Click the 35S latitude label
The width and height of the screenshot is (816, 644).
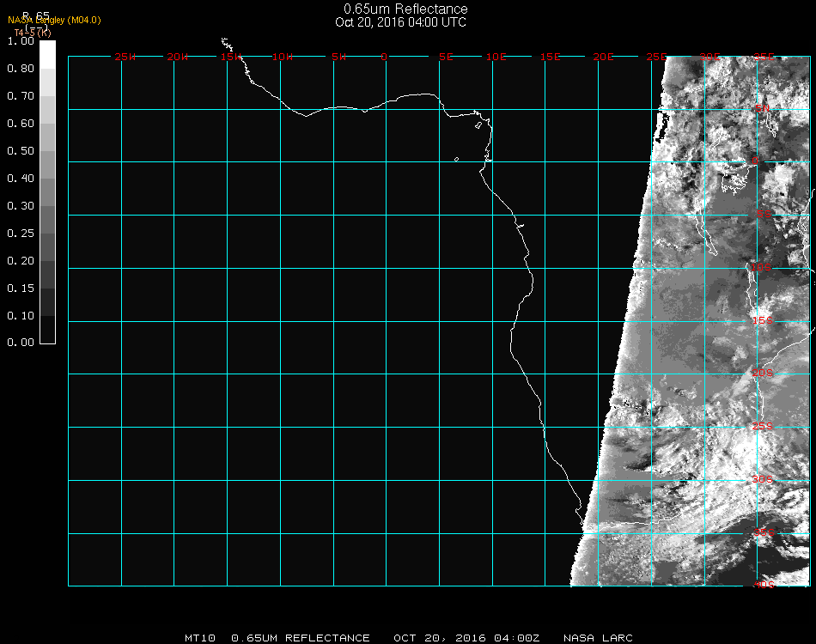coord(763,532)
